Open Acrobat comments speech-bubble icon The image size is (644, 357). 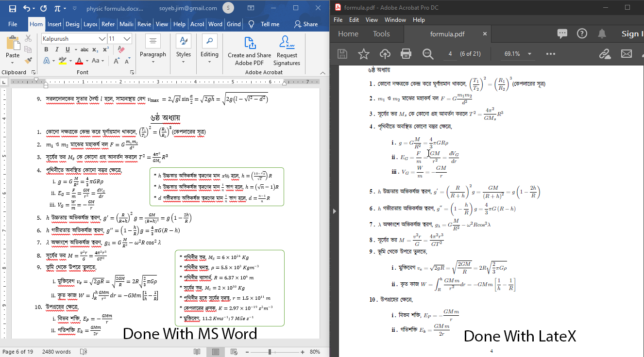(562, 33)
